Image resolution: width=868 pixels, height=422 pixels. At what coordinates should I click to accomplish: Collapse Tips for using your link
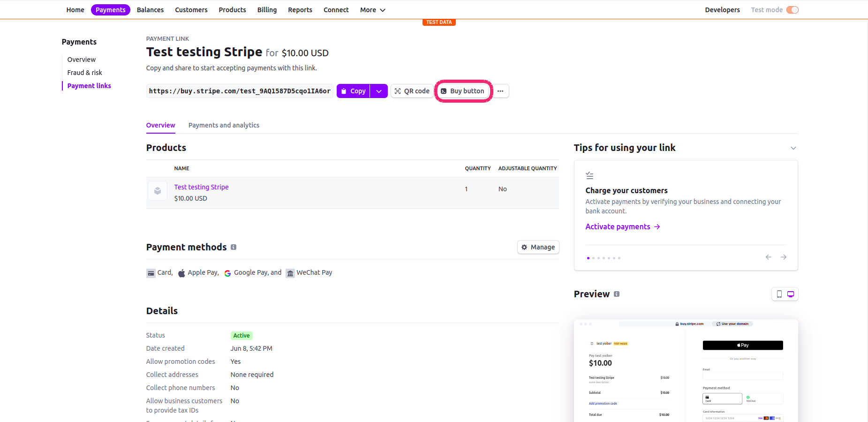click(793, 148)
